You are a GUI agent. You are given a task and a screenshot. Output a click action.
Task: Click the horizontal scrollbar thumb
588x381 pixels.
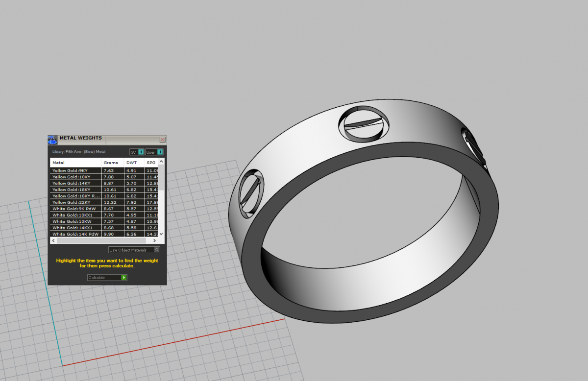(101, 240)
